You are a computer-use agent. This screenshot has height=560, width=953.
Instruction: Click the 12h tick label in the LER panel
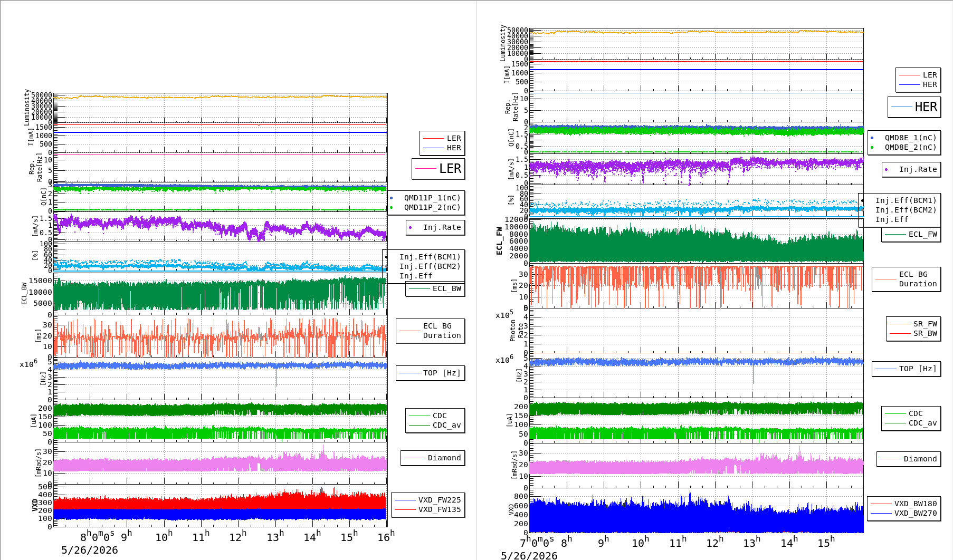pyautogui.click(x=237, y=536)
